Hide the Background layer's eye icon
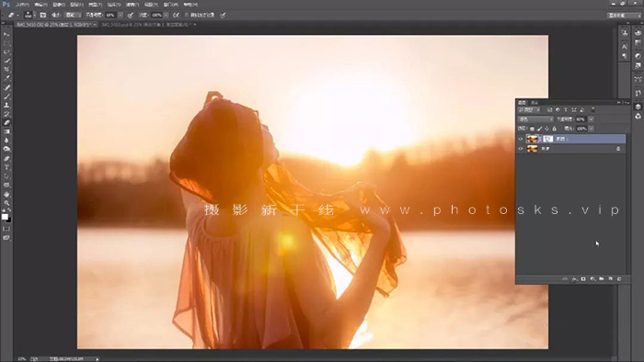This screenshot has height=362, width=644. click(521, 149)
